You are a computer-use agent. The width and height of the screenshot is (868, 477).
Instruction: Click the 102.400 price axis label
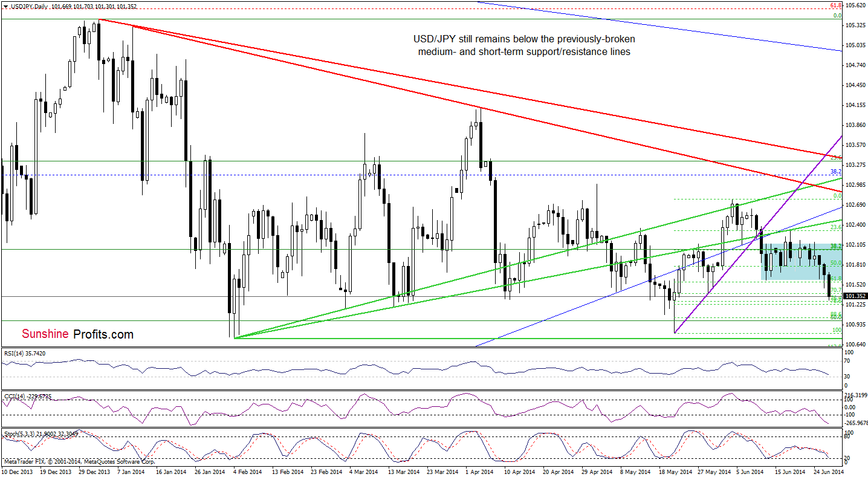click(855, 224)
